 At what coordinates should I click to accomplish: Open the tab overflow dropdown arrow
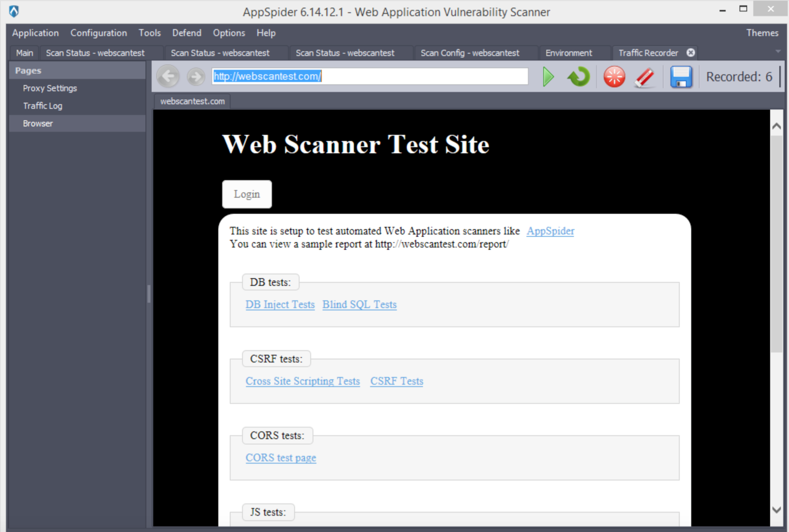(x=778, y=51)
